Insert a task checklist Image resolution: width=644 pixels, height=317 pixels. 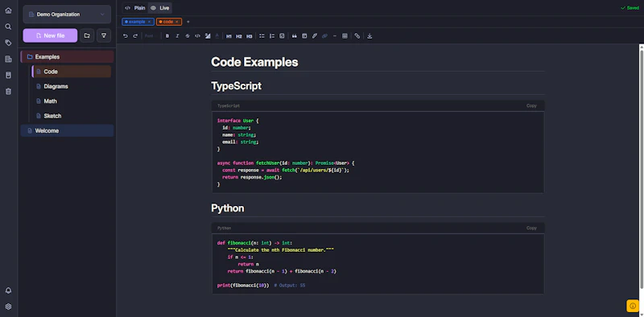[282, 36]
